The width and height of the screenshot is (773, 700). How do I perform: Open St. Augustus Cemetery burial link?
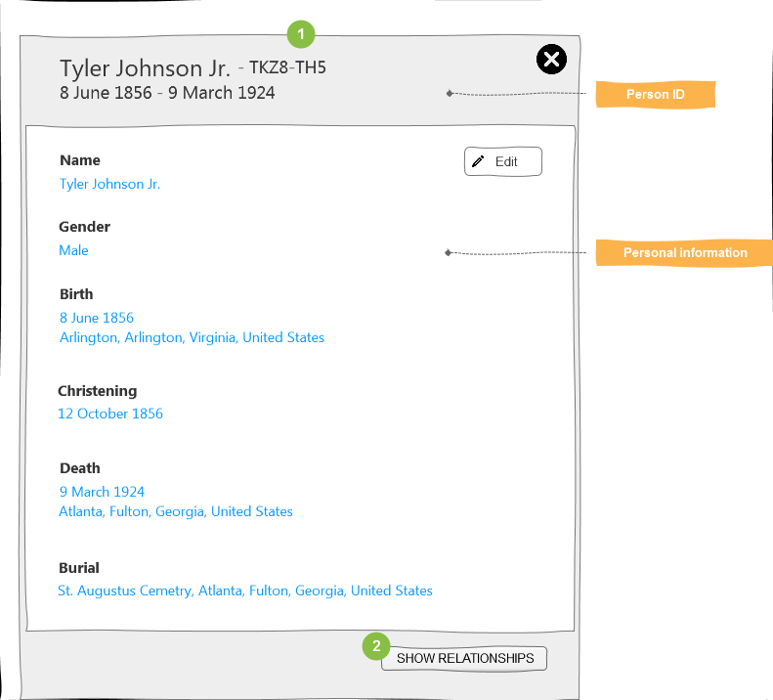point(245,591)
